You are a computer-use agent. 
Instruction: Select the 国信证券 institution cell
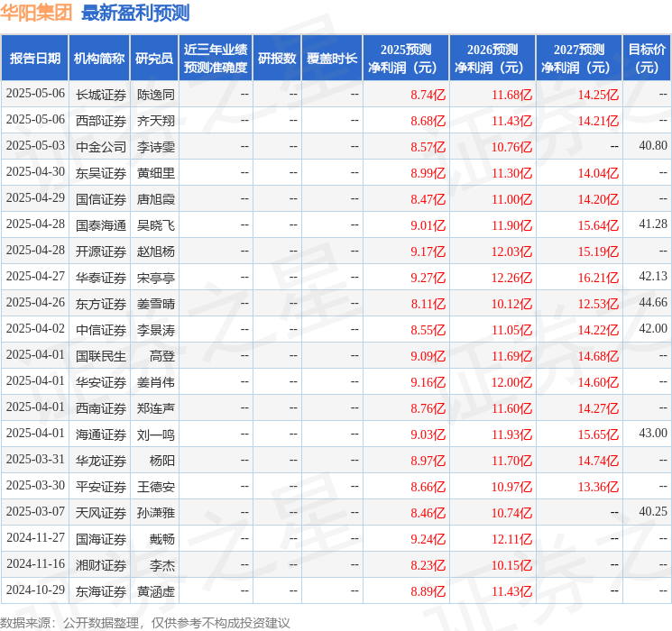click(101, 199)
